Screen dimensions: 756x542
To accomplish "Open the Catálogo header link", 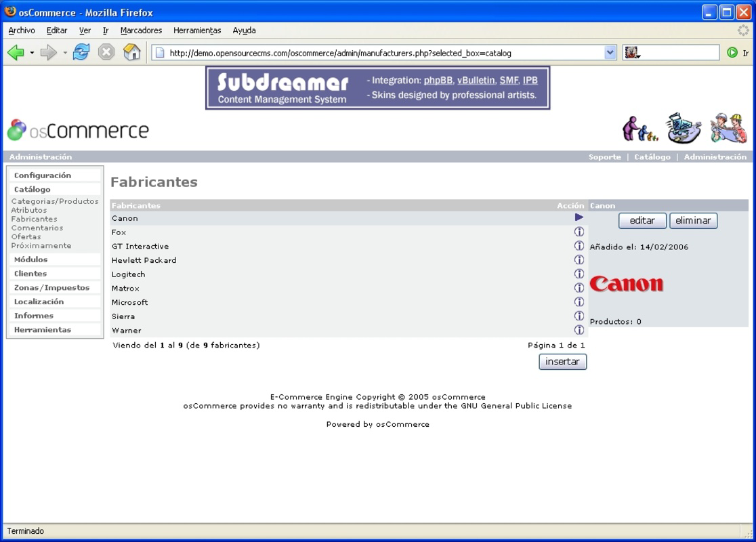I will (x=652, y=157).
